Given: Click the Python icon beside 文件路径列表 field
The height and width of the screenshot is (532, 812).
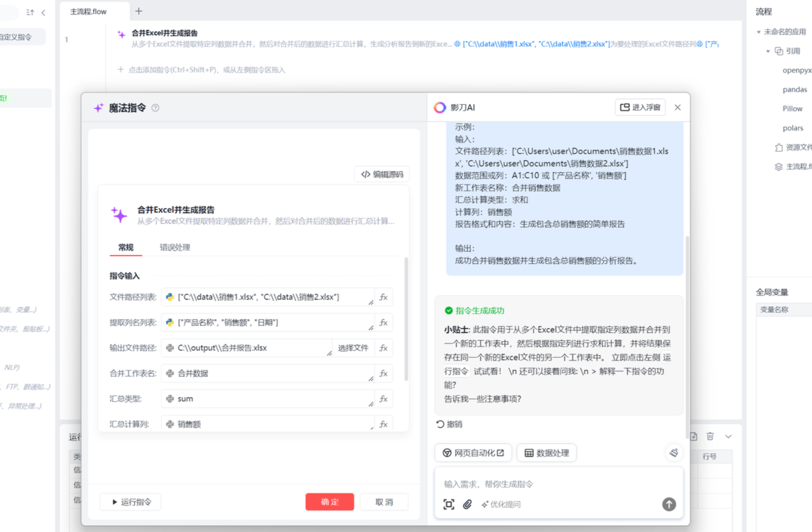Looking at the screenshot, I should [x=169, y=297].
